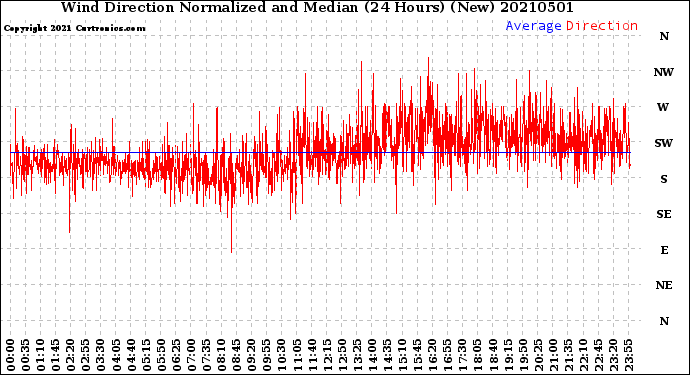Viewport: 690px width, 375px height.
Task: Click the 09:55 time axis label
Action: pyautogui.click(x=267, y=355)
